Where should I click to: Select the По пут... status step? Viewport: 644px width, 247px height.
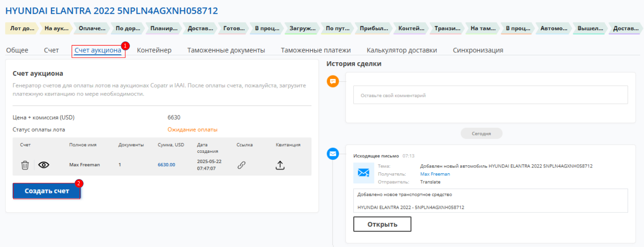pyautogui.click(x=338, y=28)
